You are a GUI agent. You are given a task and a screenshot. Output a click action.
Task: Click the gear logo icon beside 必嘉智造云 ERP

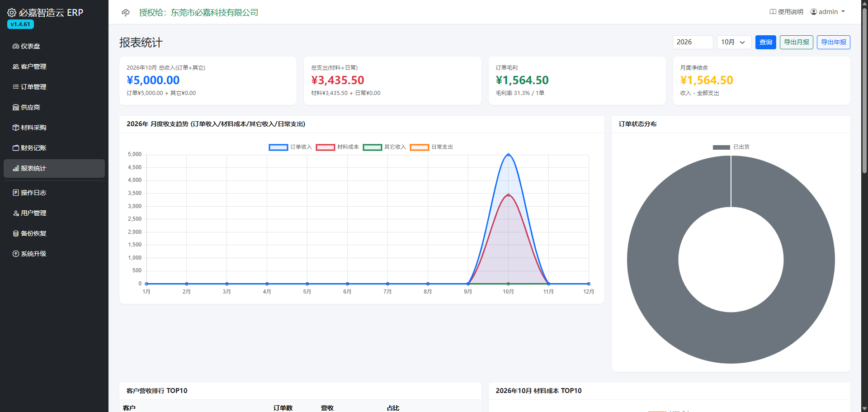(12, 13)
